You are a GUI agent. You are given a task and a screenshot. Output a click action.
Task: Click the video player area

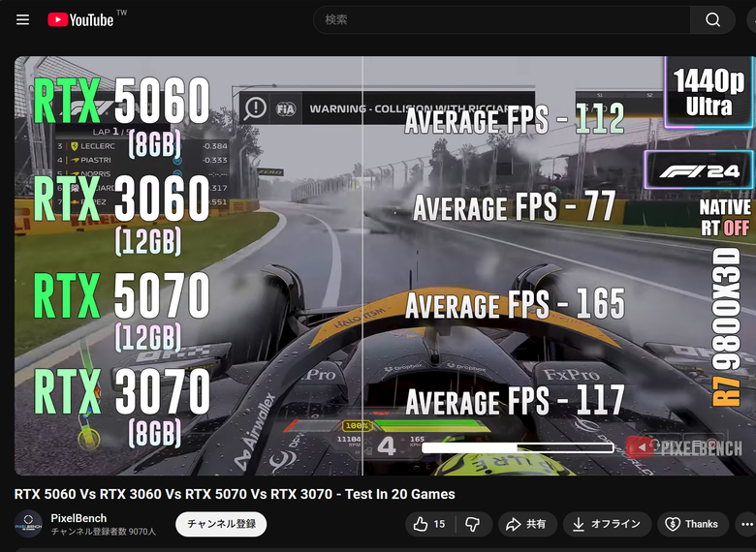click(x=384, y=266)
